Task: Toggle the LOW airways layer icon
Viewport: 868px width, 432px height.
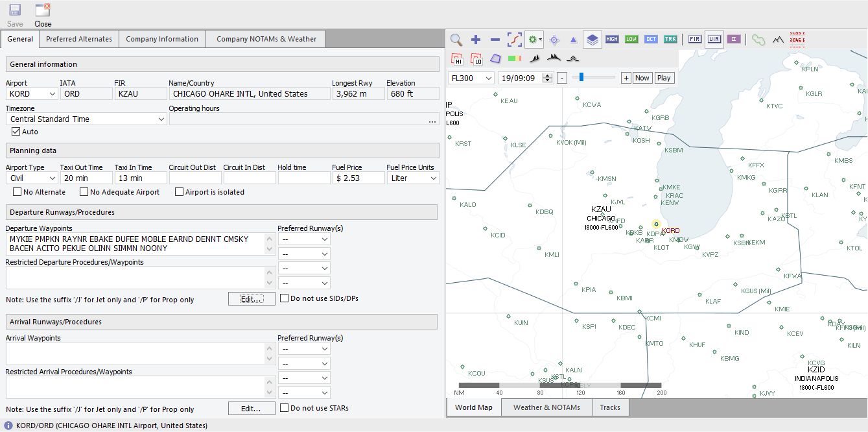Action: coord(631,40)
